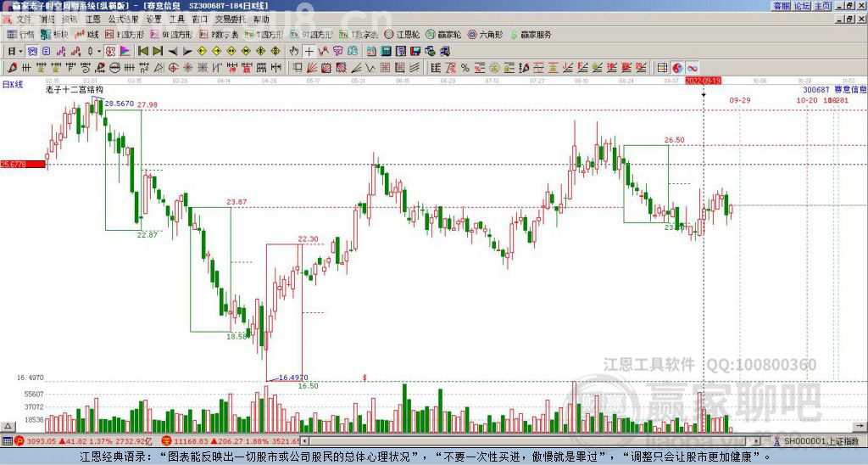Screen dimensions: 868x465
Task: Click the 论坛 link in title bar
Action: (x=802, y=6)
